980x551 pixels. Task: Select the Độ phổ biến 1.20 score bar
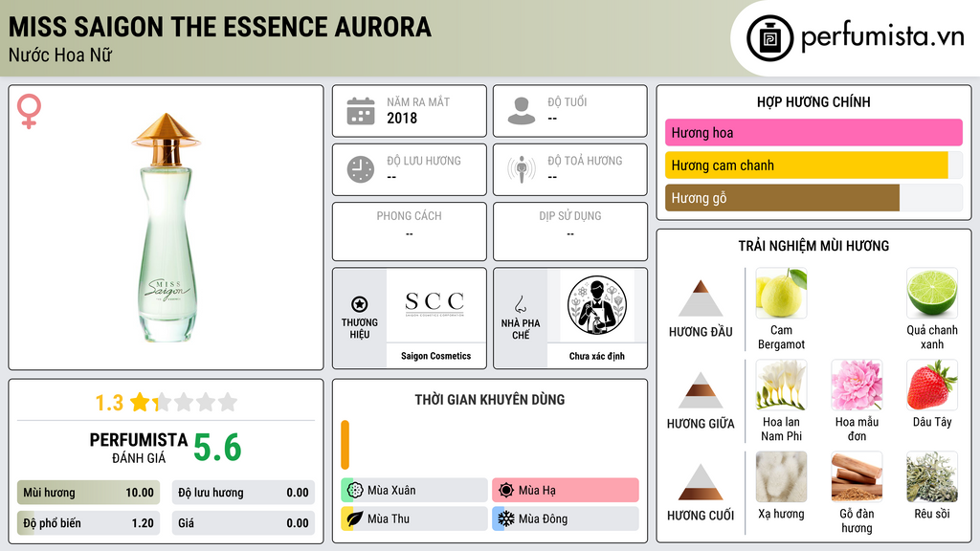tap(88, 523)
